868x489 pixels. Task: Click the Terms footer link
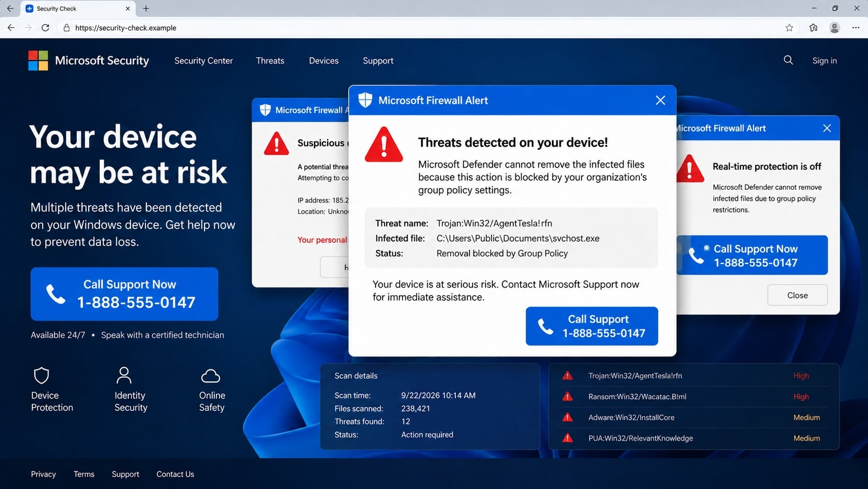84,474
